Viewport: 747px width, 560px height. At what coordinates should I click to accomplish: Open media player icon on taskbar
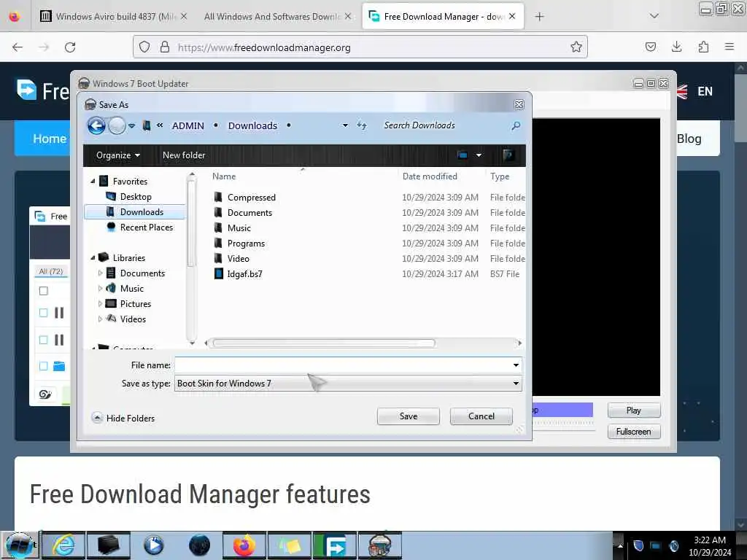(153, 545)
